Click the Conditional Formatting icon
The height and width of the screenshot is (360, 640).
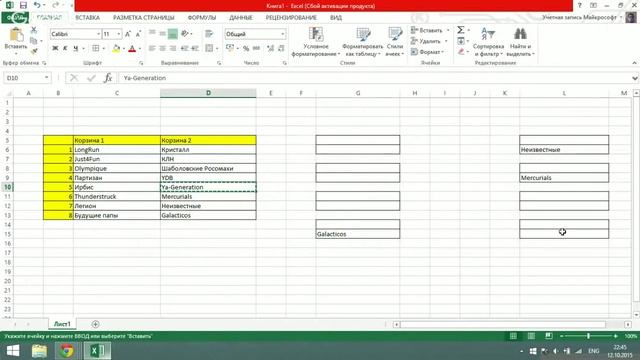pyautogui.click(x=316, y=34)
